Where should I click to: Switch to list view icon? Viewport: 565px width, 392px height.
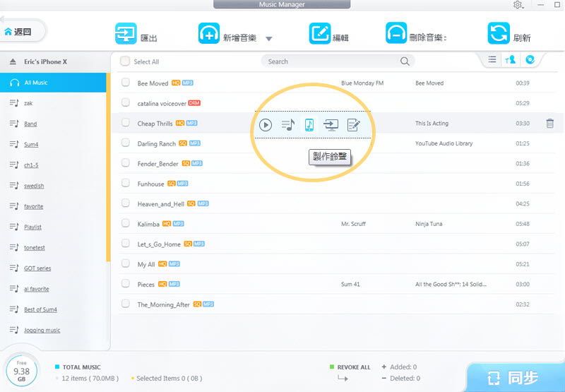coord(492,61)
